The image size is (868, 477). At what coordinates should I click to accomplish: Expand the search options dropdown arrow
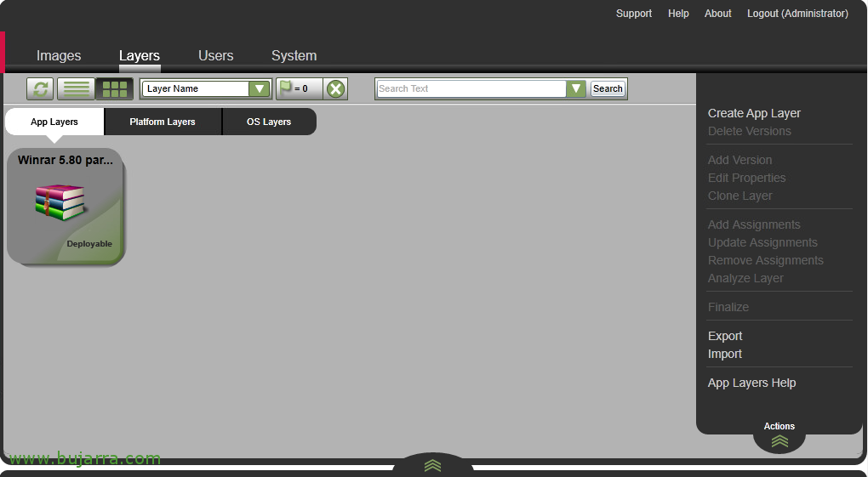(576, 88)
